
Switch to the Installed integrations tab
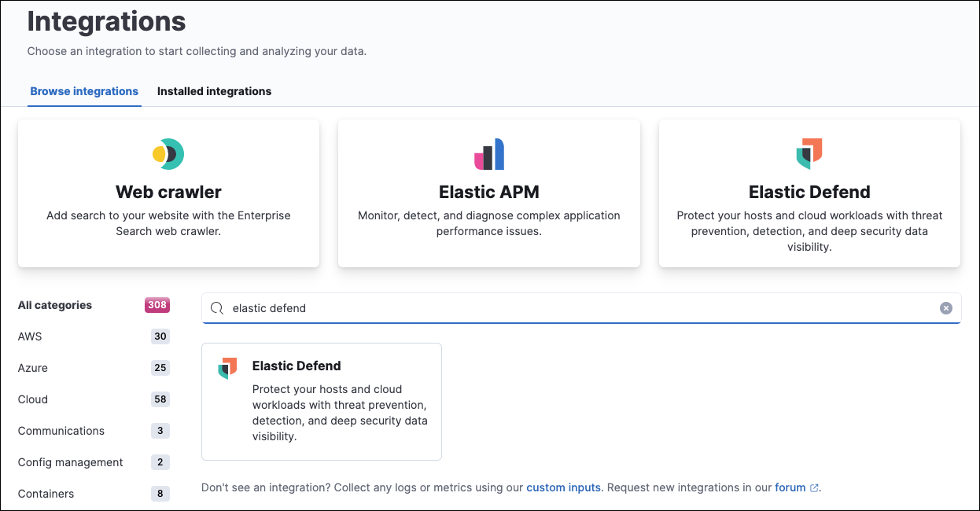[214, 91]
